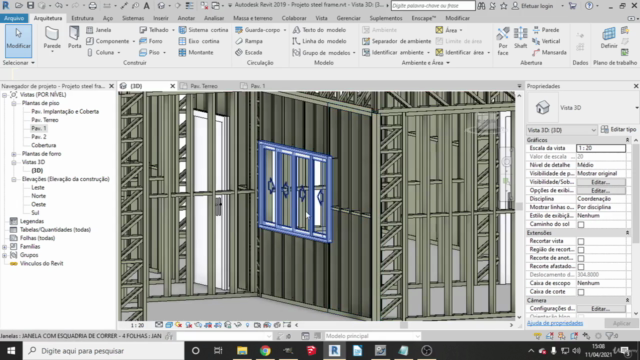
Task: Select Identificar ambiente tool
Action: (x=393, y=52)
